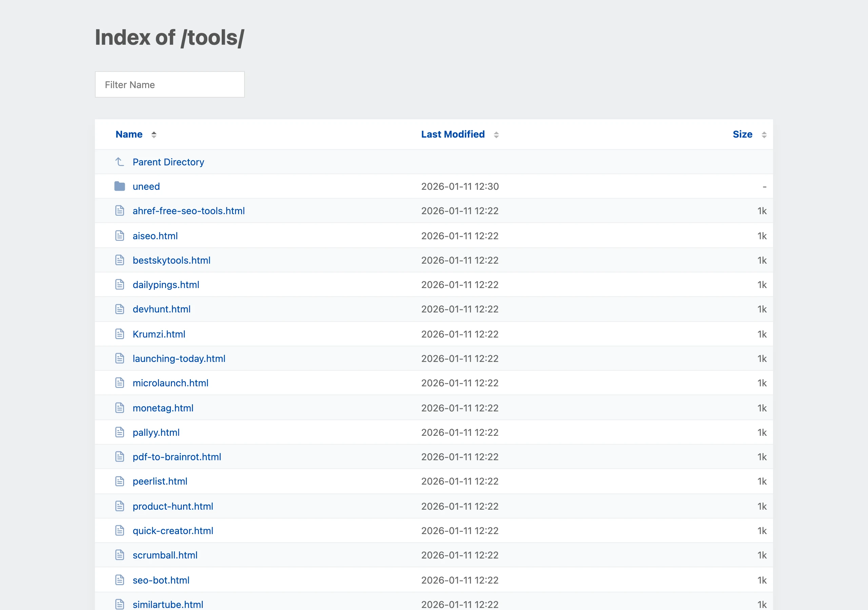Open the monetag.html file link
Screen dimensions: 868x610
(163, 408)
